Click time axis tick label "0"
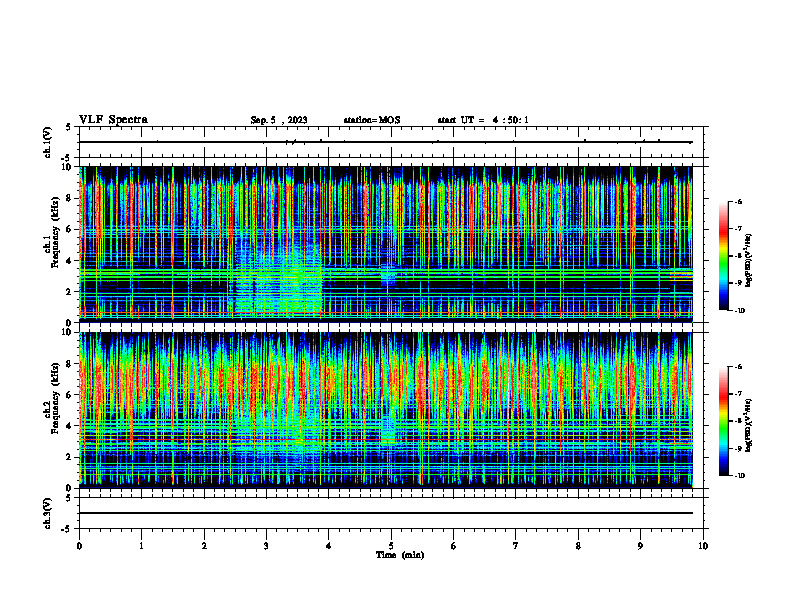This screenshot has width=792, height=612. tap(79, 546)
